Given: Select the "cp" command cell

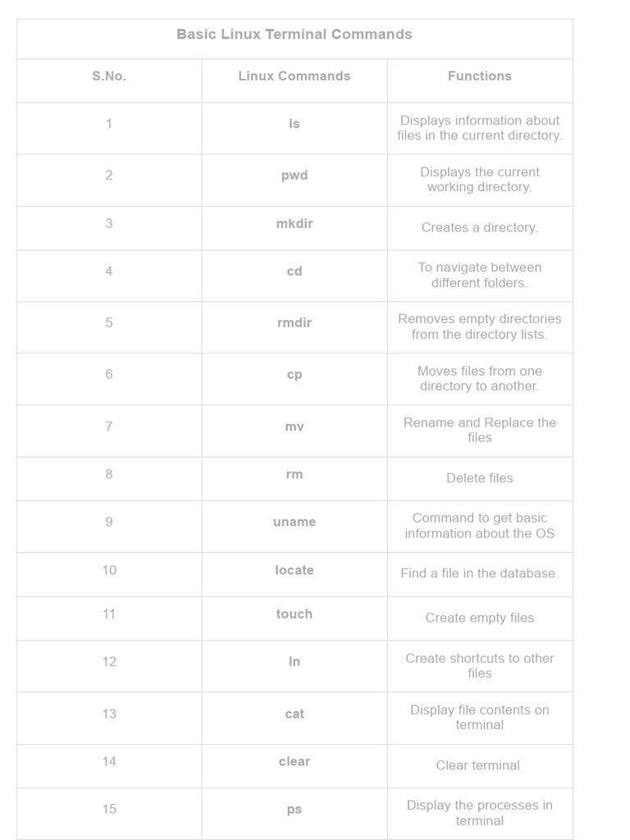Looking at the screenshot, I should coord(294,375).
